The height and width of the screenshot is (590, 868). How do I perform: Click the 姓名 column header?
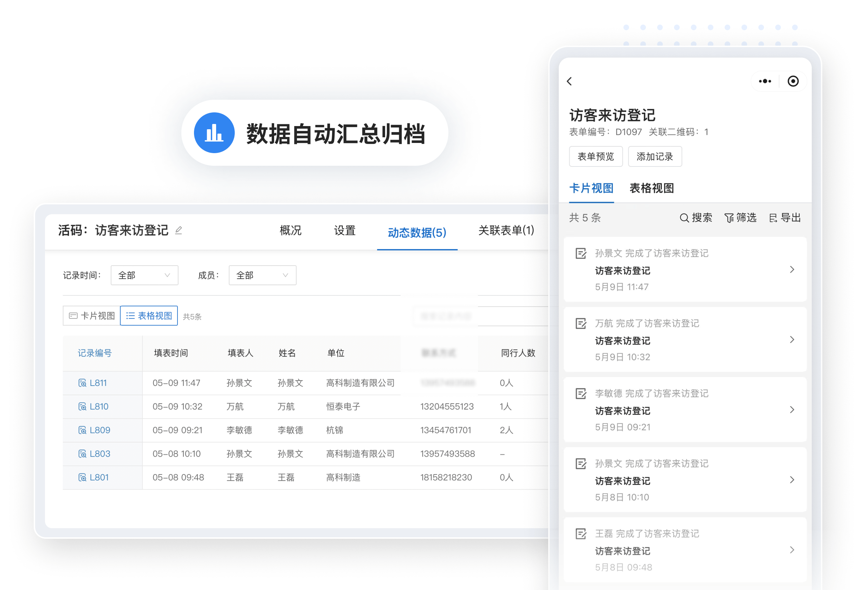pyautogui.click(x=287, y=353)
